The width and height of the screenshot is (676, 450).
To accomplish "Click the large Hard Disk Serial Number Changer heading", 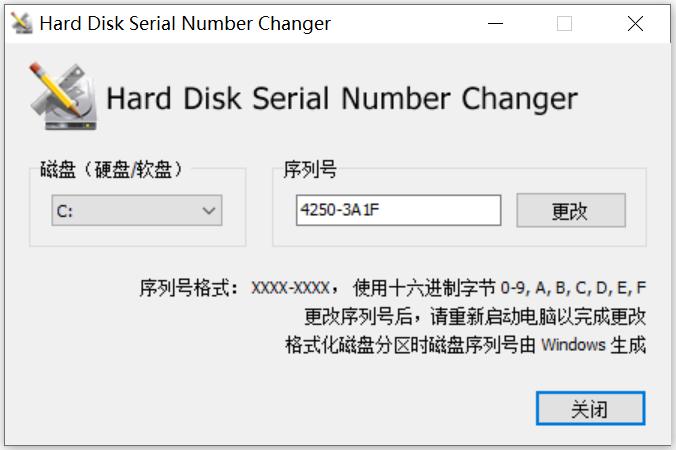I will pyautogui.click(x=342, y=98).
